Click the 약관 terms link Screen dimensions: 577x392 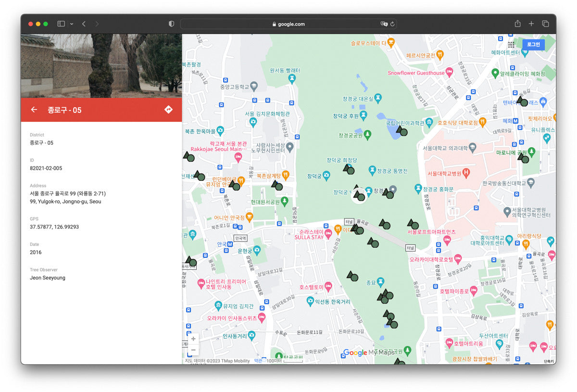coord(258,361)
